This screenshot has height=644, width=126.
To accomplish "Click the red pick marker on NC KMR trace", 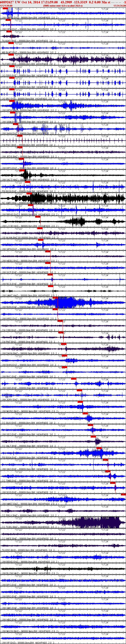I will tap(29, 194).
